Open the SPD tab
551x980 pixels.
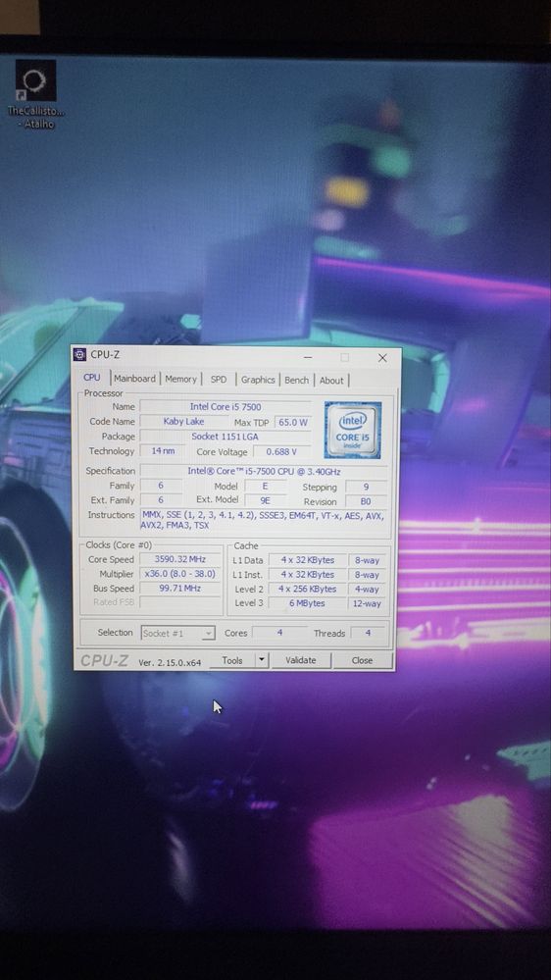coord(219,380)
